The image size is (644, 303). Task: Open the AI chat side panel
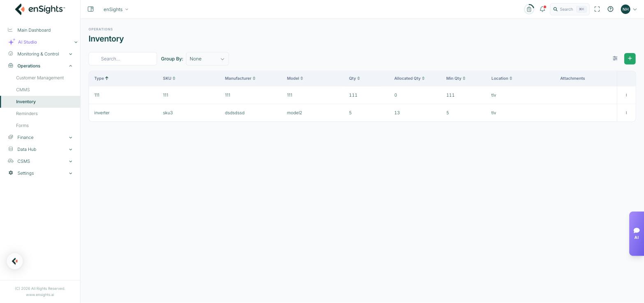(x=637, y=234)
